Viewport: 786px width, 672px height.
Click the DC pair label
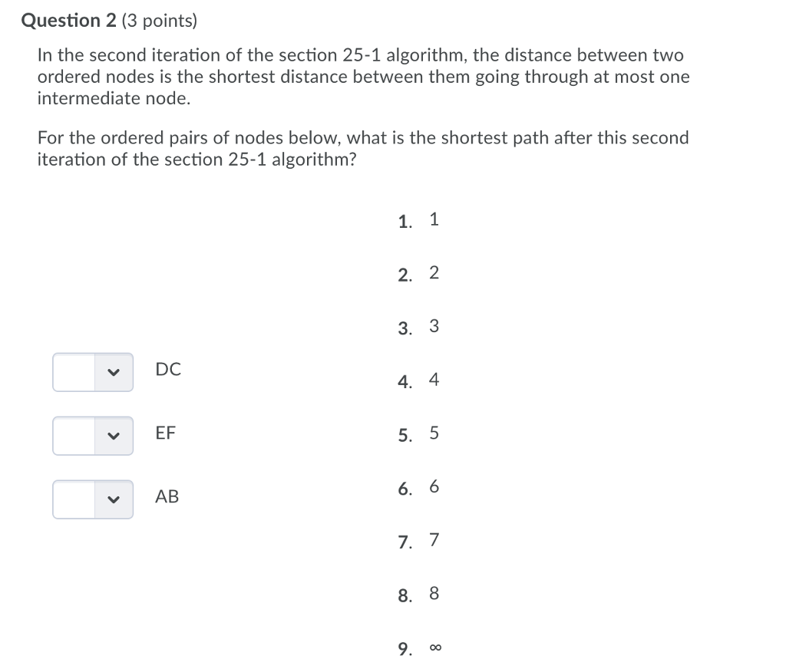(x=167, y=370)
